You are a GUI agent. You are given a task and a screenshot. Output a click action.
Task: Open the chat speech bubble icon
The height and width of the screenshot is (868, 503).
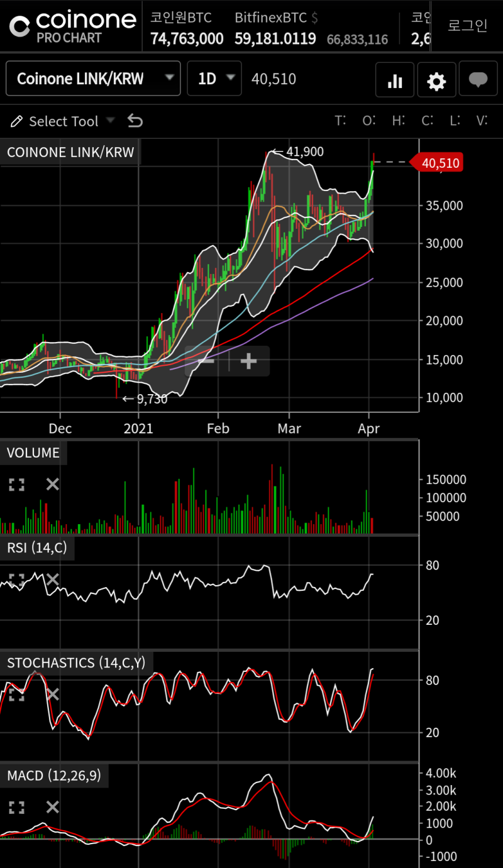coord(478,80)
